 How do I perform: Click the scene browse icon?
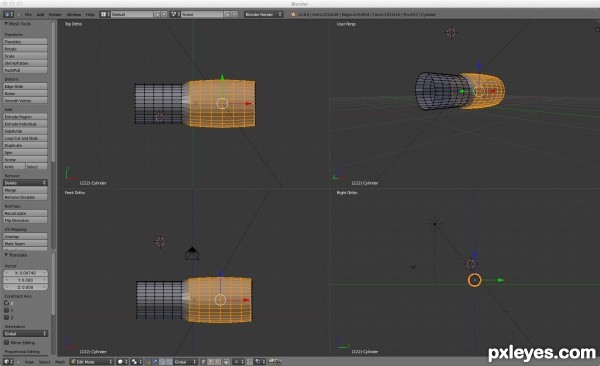click(x=175, y=14)
